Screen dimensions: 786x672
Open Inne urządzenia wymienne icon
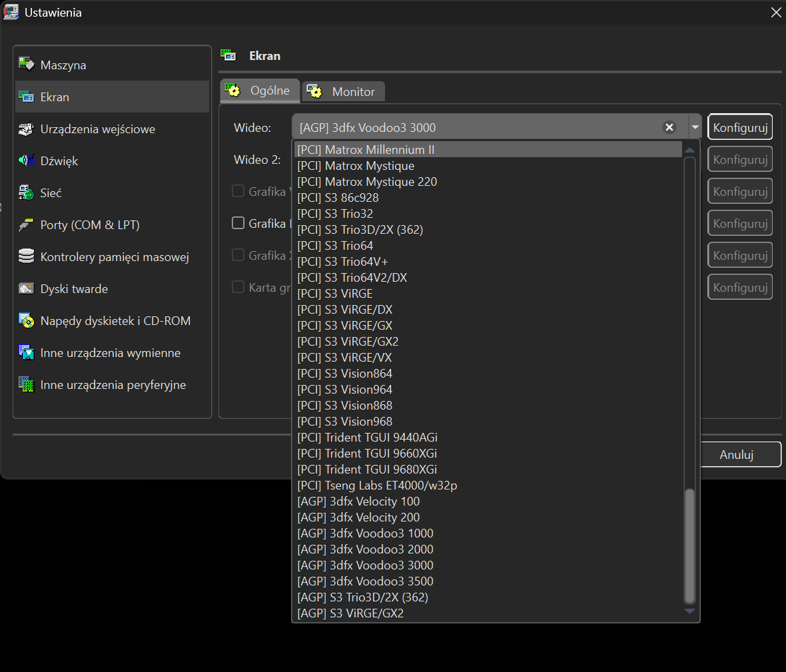click(26, 352)
